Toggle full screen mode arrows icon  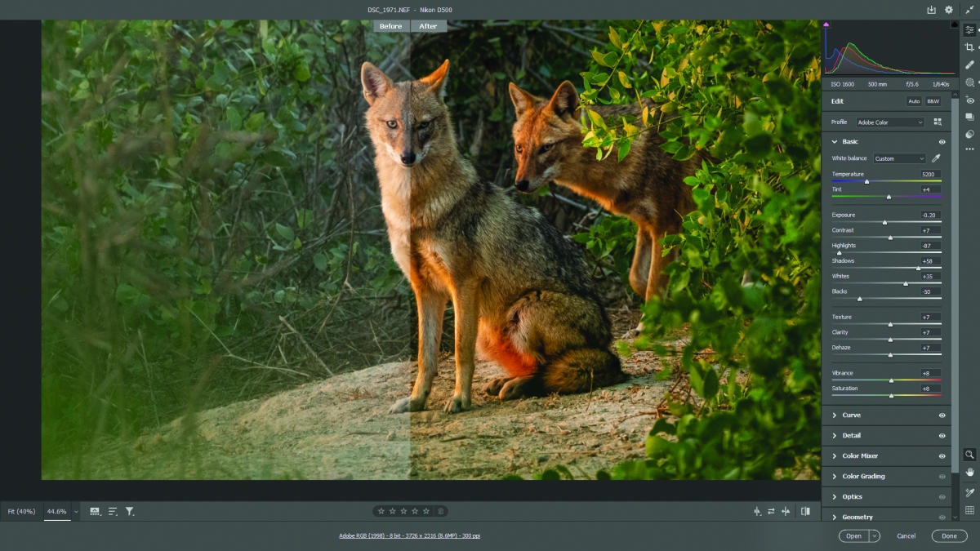969,10
